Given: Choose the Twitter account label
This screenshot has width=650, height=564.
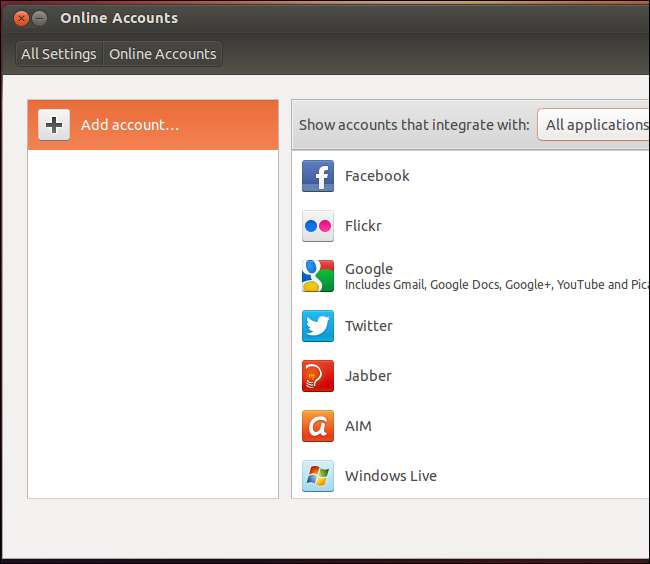Looking at the screenshot, I should click(x=368, y=326).
